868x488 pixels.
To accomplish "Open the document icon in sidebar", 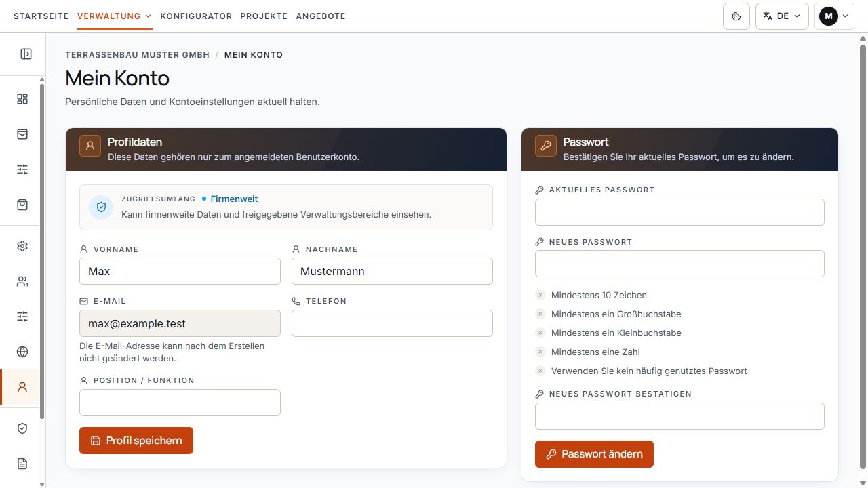I will [x=22, y=464].
